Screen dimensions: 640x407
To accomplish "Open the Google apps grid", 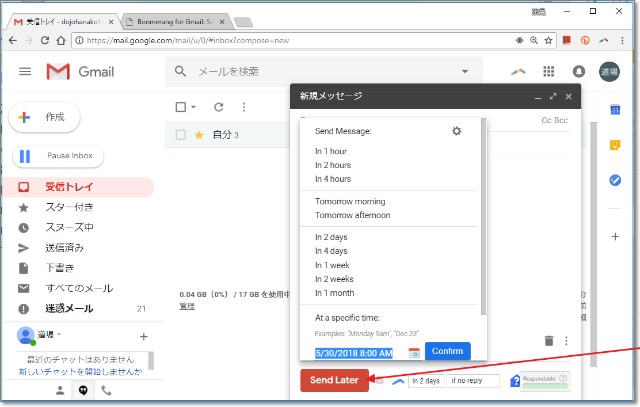I will (x=548, y=72).
